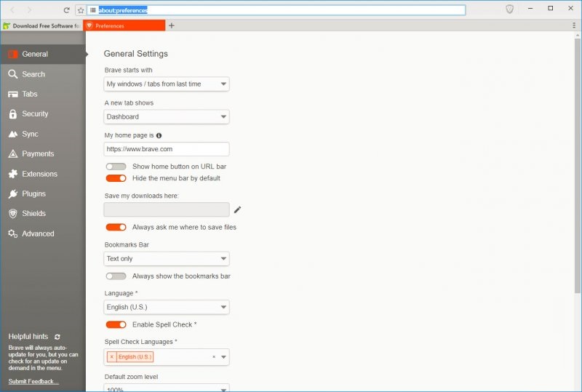Expand the A new tab shows dropdown
582x392 pixels.
[x=167, y=116]
